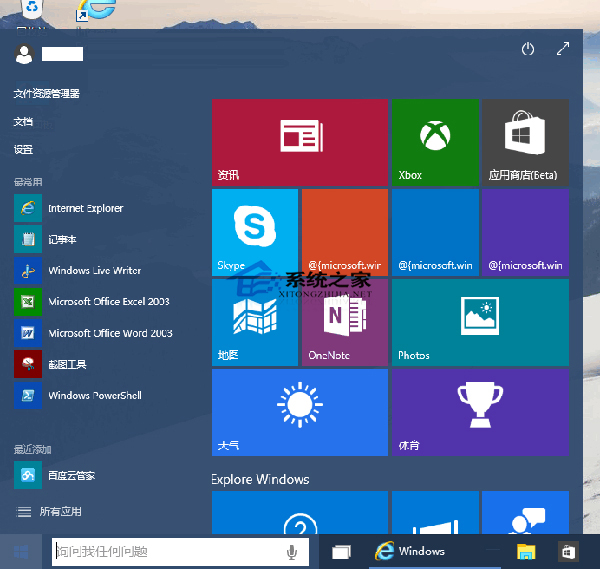Click the user account avatar
This screenshot has height=569, width=600.
24,54
